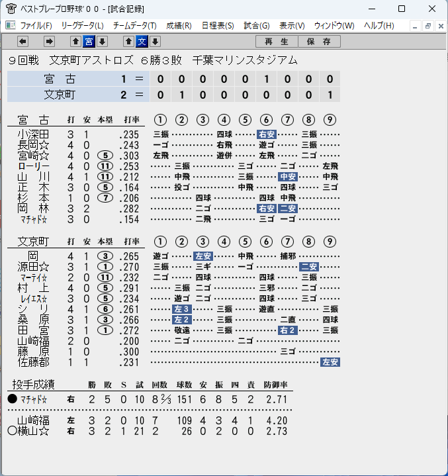Click 岡林's 右安 hit in inning 6

pyautogui.click(x=267, y=209)
